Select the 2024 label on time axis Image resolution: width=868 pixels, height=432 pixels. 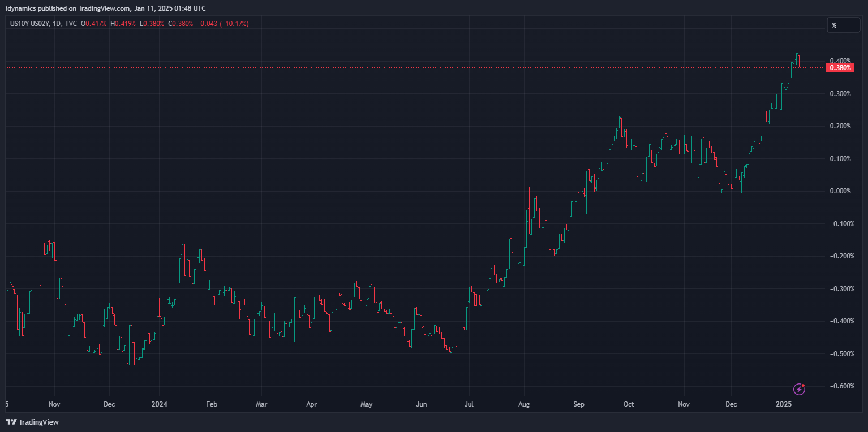pyautogui.click(x=159, y=404)
